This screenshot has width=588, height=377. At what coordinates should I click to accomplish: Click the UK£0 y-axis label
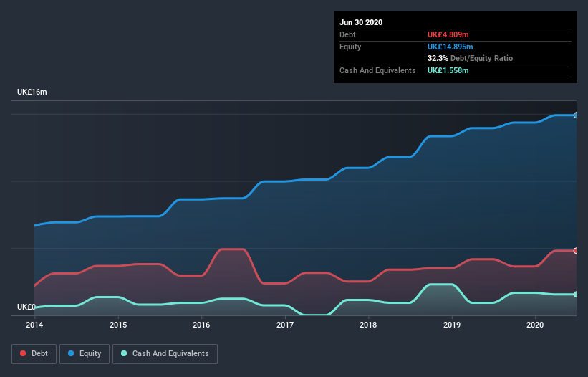coord(26,307)
